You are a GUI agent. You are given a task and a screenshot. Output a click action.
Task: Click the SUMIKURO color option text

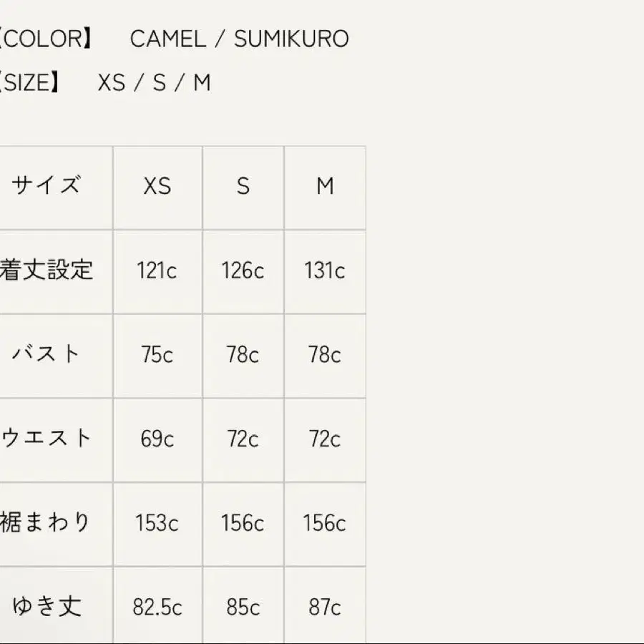291,39
